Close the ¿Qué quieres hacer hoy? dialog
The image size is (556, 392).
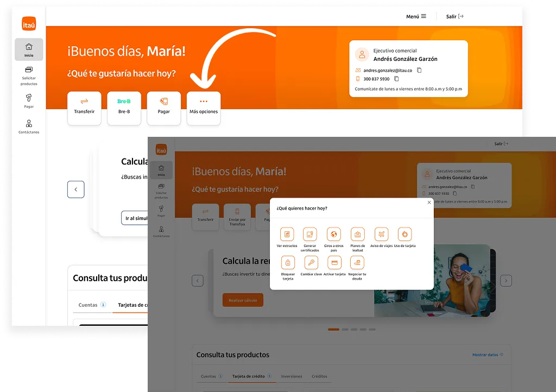coord(429,203)
